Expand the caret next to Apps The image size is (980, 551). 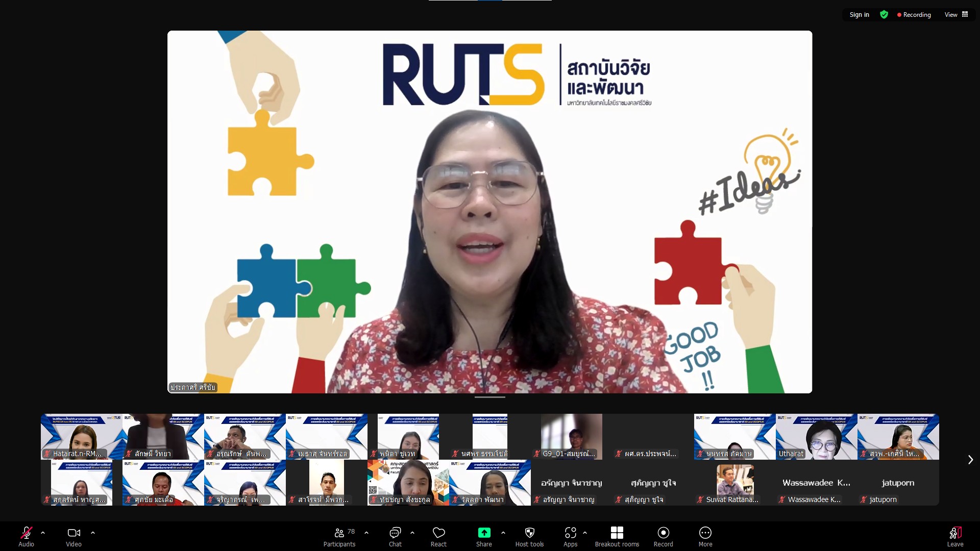(x=585, y=533)
